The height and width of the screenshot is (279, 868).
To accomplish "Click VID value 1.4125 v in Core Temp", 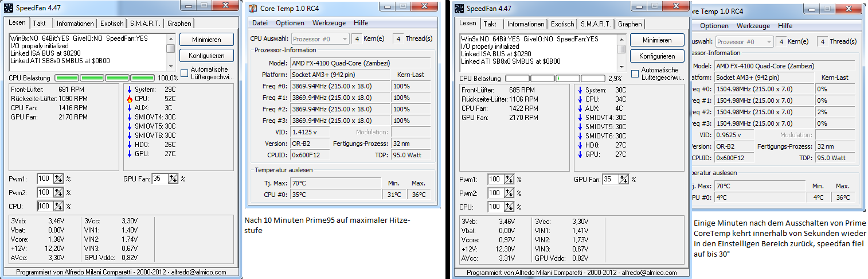I will (309, 132).
